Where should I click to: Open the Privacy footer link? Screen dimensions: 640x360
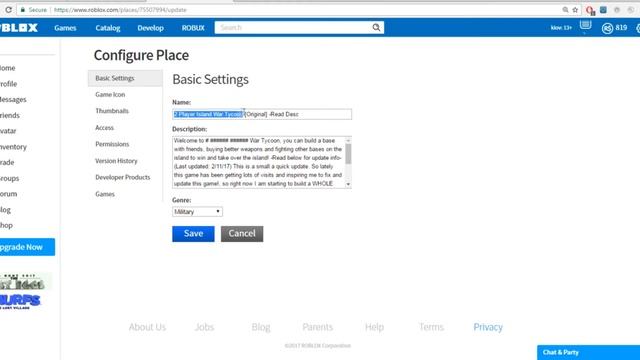(488, 327)
